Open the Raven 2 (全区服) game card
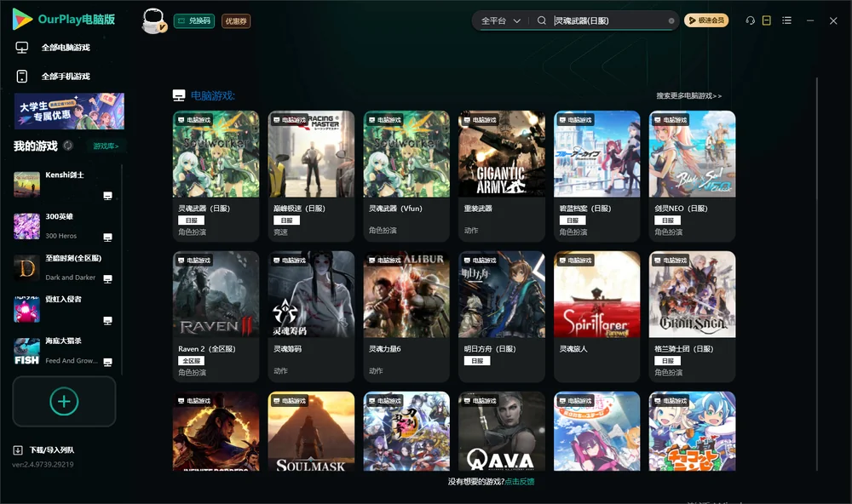Image resolution: width=852 pixels, height=504 pixels. (x=216, y=317)
